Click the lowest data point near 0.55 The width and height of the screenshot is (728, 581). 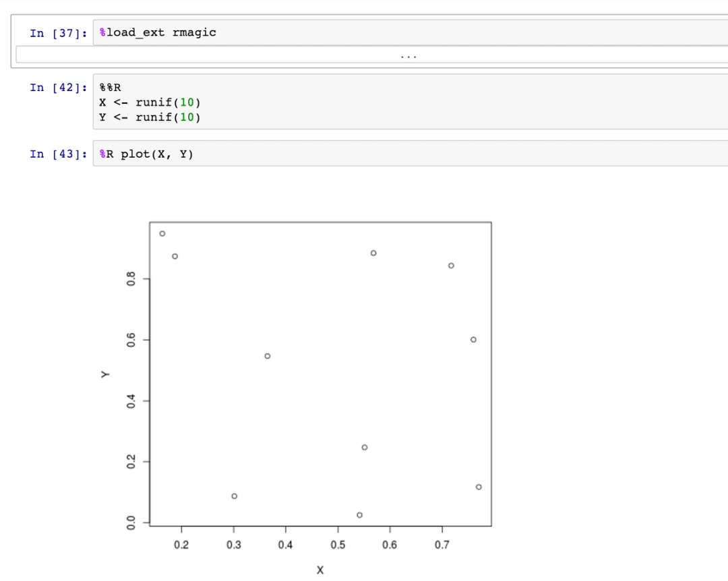[x=360, y=514]
